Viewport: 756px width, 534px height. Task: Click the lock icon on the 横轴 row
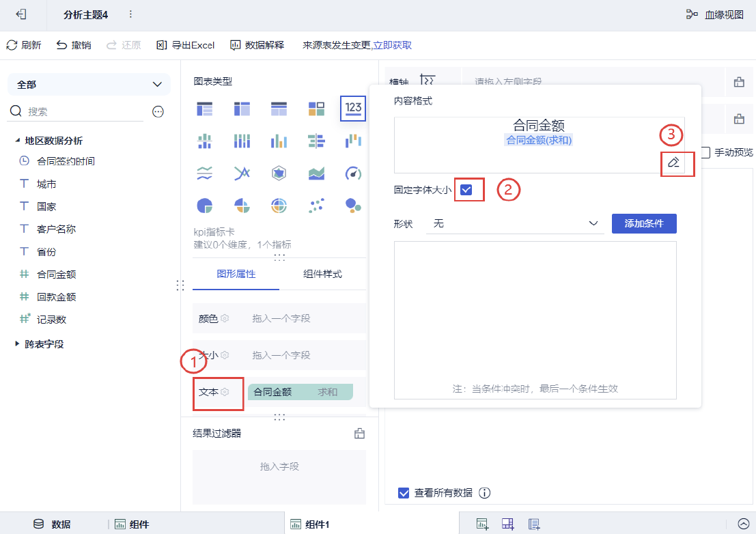(739, 82)
